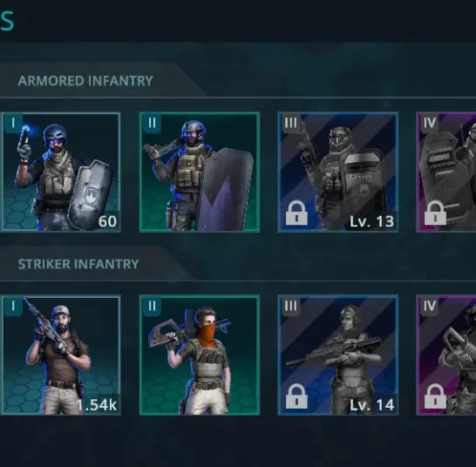Click the tier II badge on Armored Infantry
Screen dimensions: 476x467
pyautogui.click(x=152, y=123)
